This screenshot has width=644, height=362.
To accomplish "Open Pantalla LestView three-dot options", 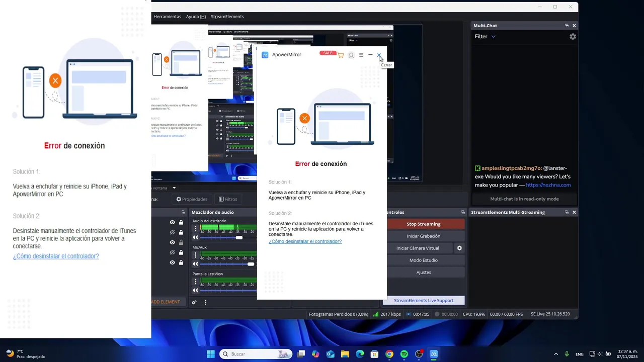I will 196,282.
